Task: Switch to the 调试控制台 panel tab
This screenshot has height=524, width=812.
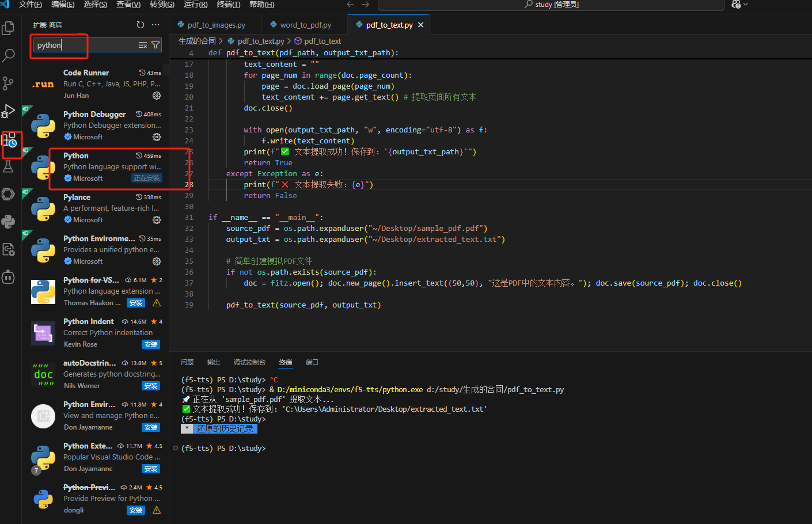Action: [249, 362]
